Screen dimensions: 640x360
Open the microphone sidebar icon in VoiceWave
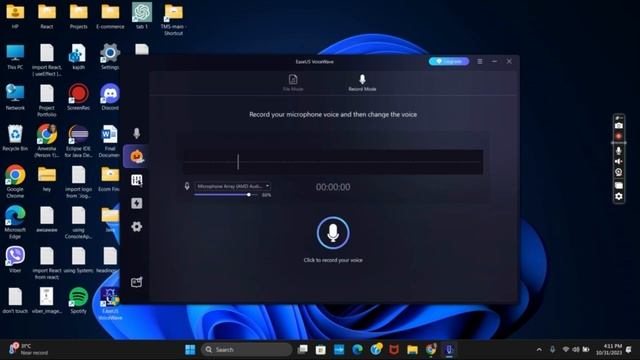[x=136, y=133]
